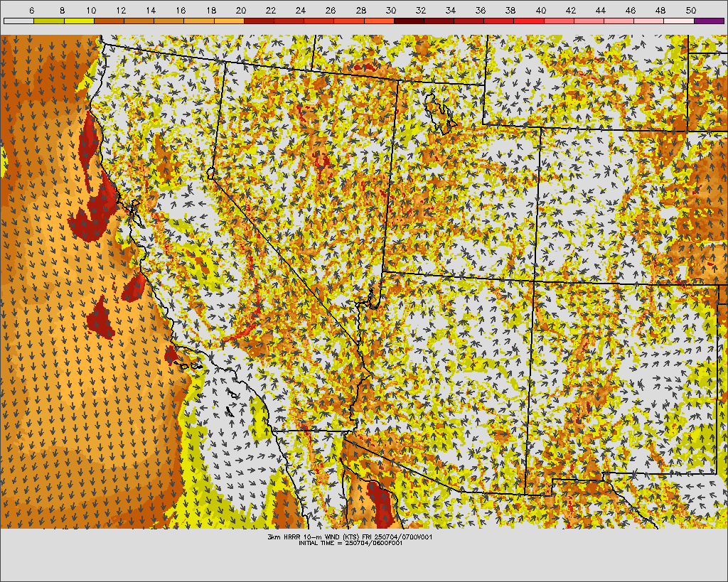Select the olive 6–8 knot legend swatch
This screenshot has height=582, width=728.
[x=49, y=21]
